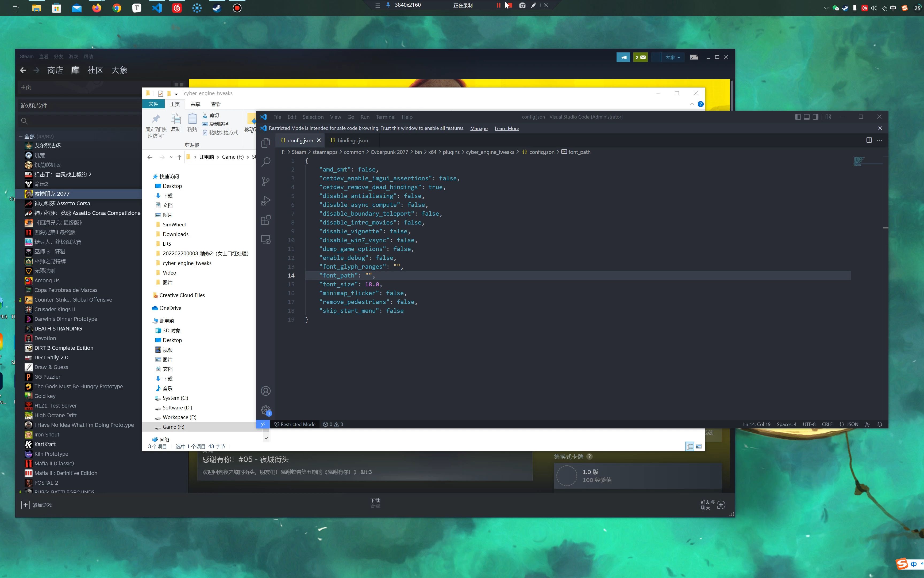Viewport: 924px width, 578px height.
Task: Toggle Steam library grid view icon
Action: tap(179, 85)
